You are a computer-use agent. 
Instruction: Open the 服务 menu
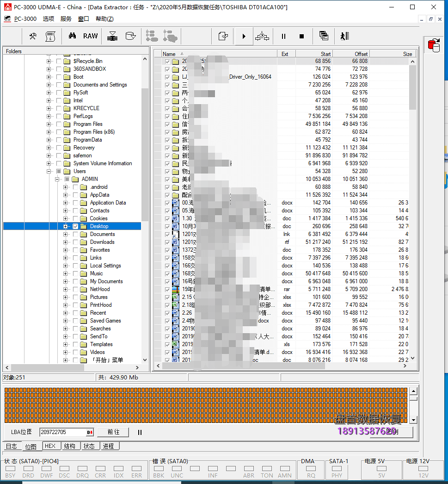pyautogui.click(x=66, y=19)
